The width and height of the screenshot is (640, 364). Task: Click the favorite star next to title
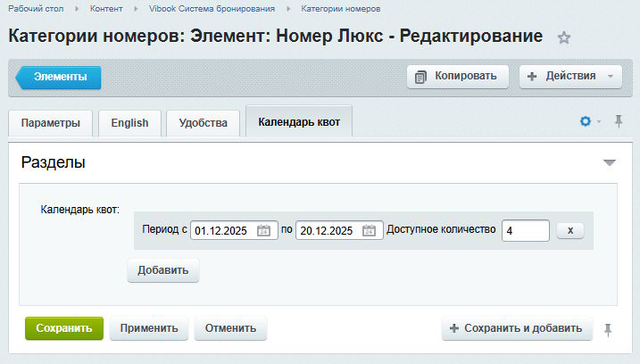pos(563,37)
